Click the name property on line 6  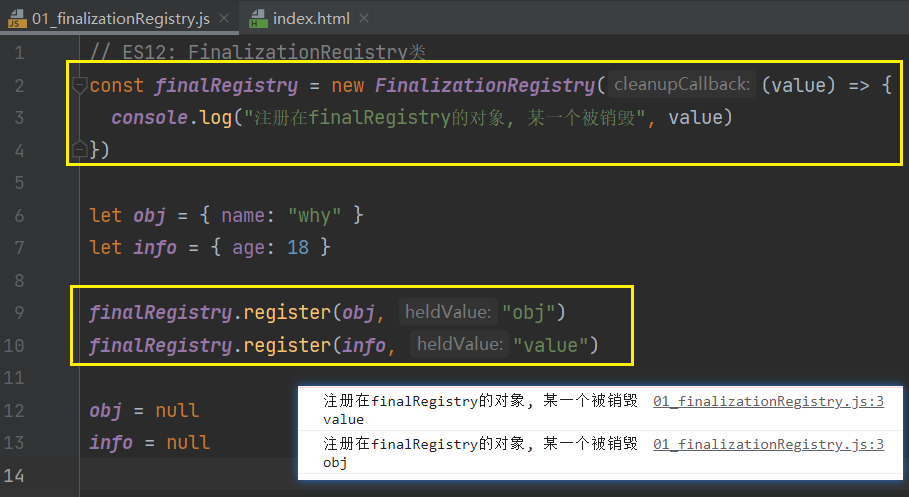(243, 216)
